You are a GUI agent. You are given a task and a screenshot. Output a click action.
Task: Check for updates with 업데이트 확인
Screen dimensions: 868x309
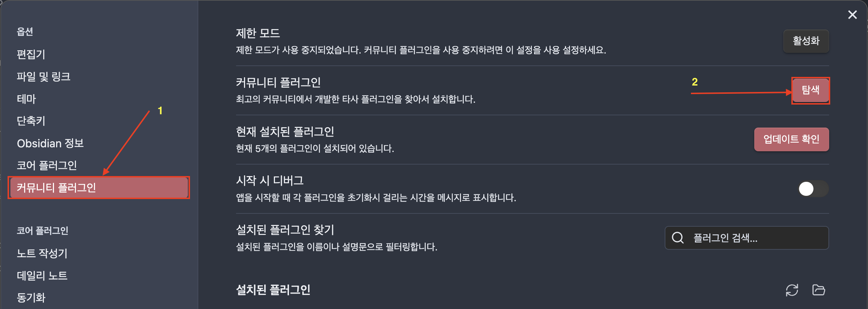pyautogui.click(x=791, y=139)
